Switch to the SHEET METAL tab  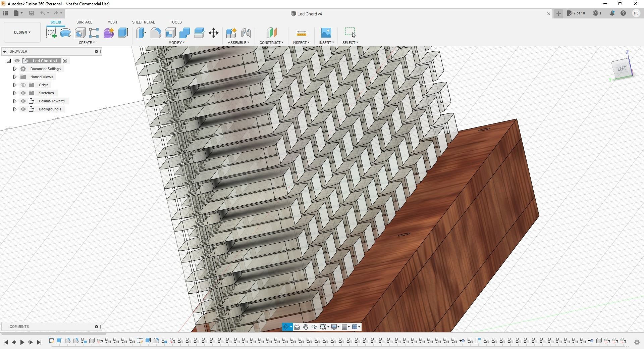143,22
